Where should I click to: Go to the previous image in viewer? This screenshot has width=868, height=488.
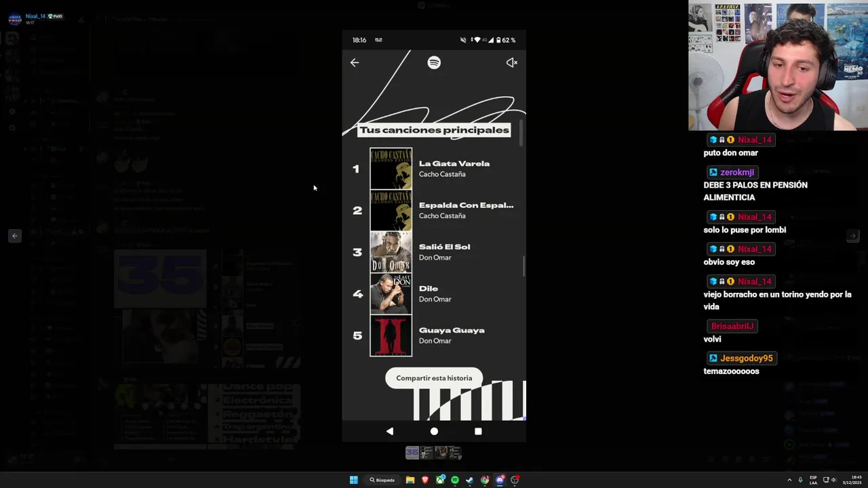[x=15, y=236]
